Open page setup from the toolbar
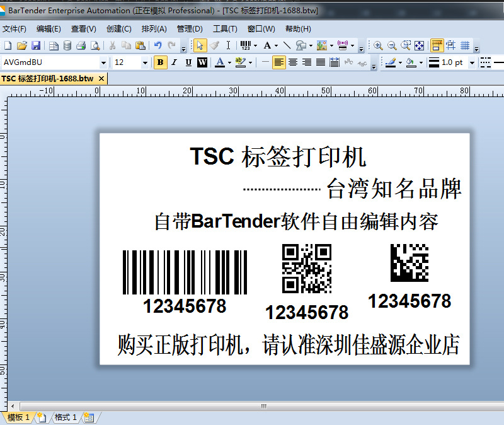This screenshot has width=504, height=425. click(54, 45)
